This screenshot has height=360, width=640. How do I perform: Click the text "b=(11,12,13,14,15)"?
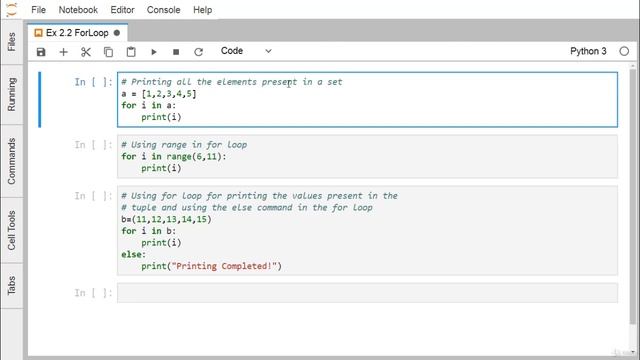point(167,219)
